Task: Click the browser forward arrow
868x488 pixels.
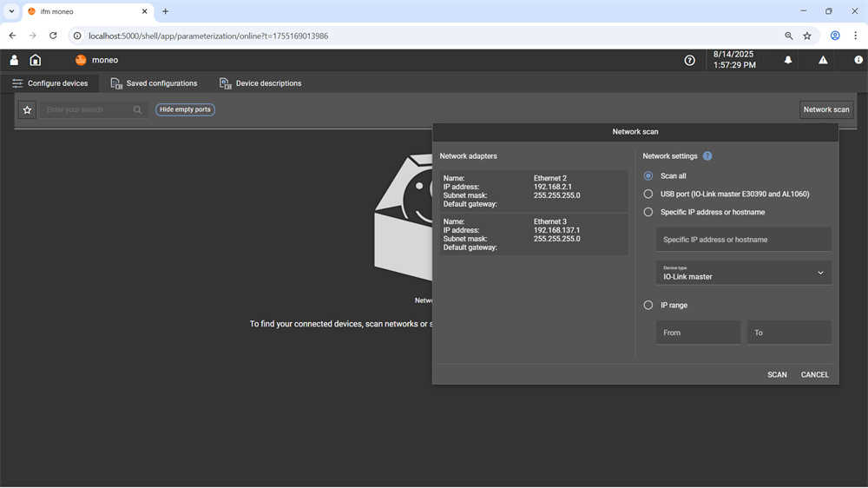Action: pos(33,36)
